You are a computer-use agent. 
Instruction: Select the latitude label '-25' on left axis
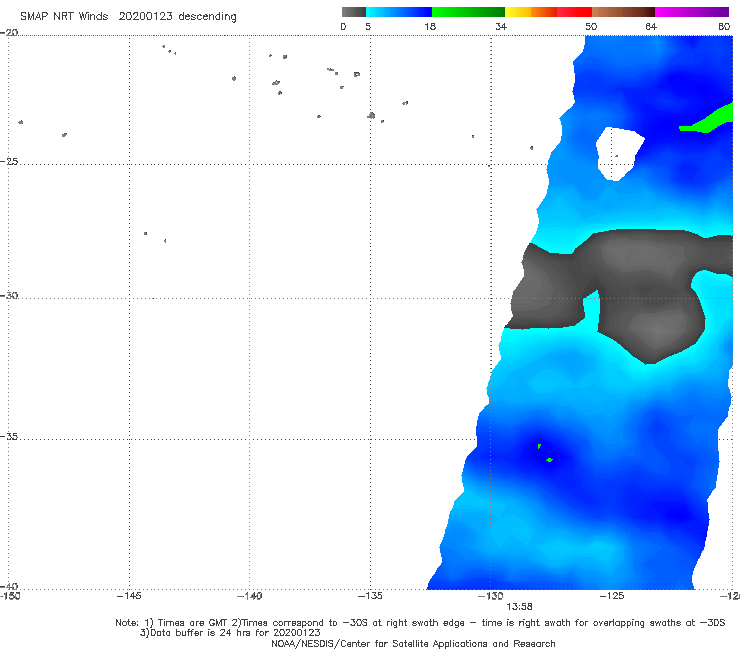pyautogui.click(x=9, y=161)
